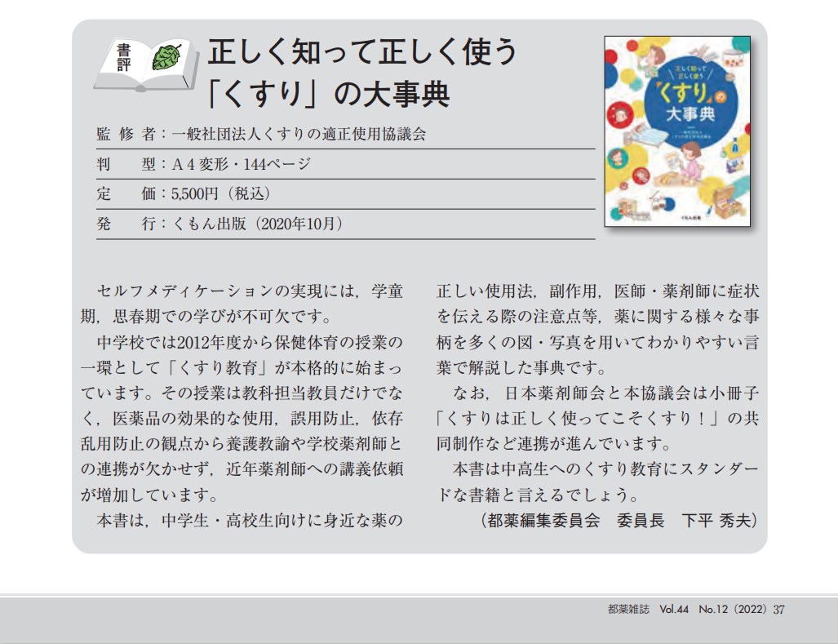Select the 判型 A4変形・144ページ row
The image size is (838, 644).
[x=203, y=164]
